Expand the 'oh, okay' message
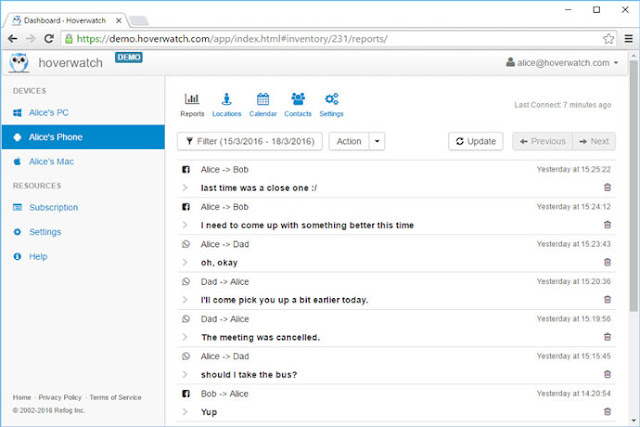The width and height of the screenshot is (640, 427). [185, 262]
